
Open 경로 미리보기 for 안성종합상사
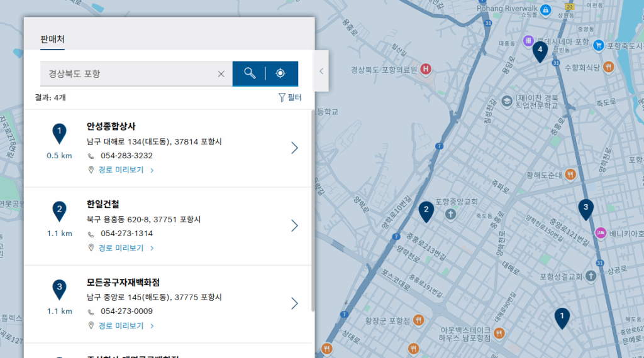click(x=121, y=170)
